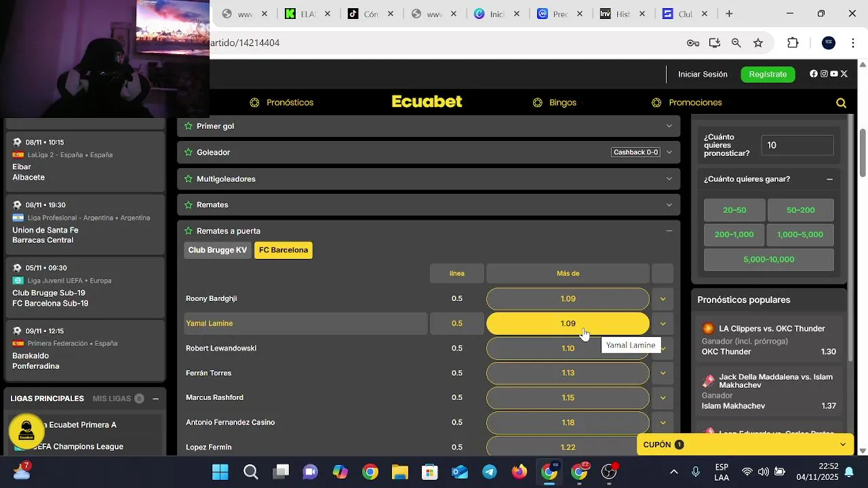The height and width of the screenshot is (488, 868).
Task: Open the Bingos menu
Action: (555, 102)
